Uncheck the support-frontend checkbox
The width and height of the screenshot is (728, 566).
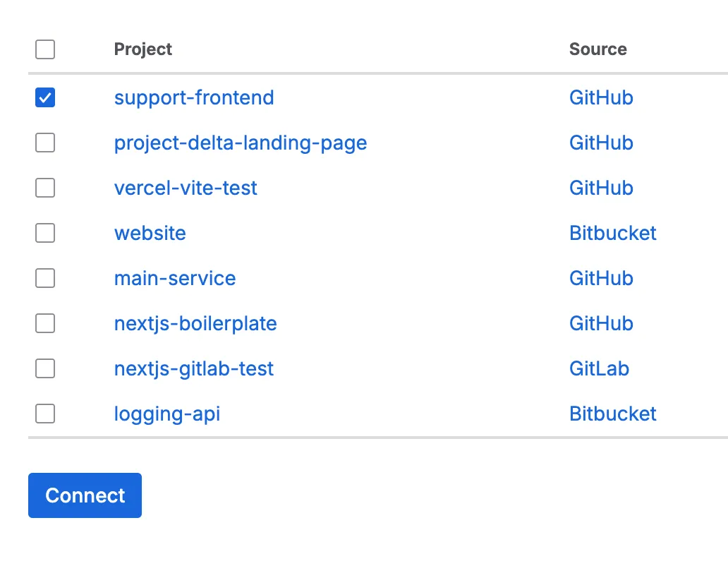[x=44, y=97]
